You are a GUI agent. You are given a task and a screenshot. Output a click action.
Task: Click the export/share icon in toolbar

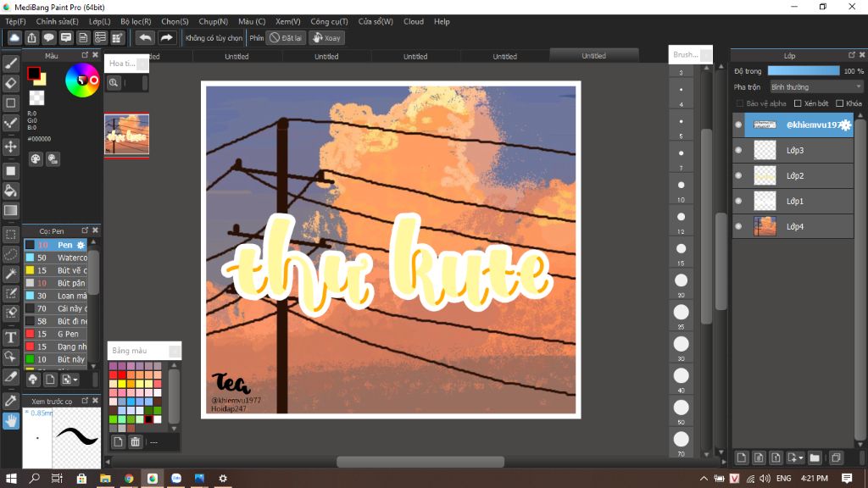(x=31, y=37)
